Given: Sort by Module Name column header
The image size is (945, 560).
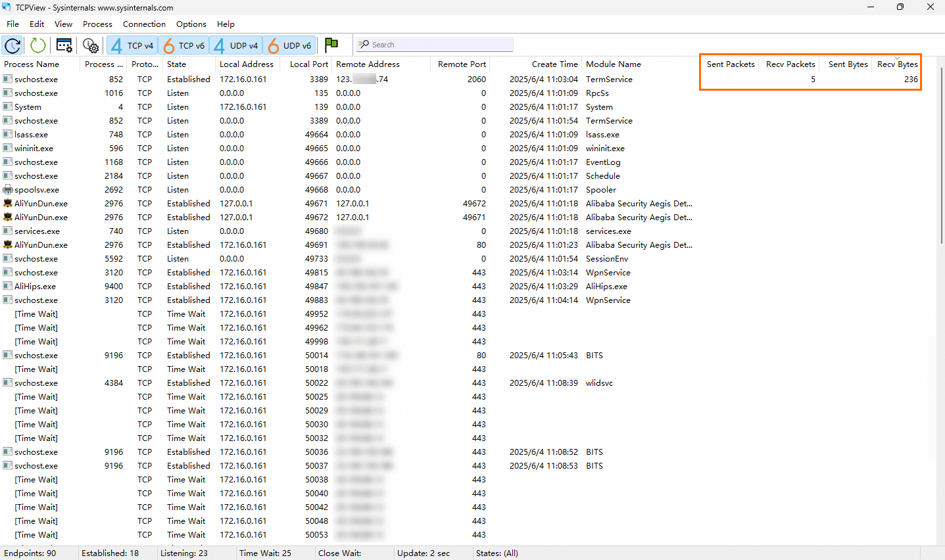Looking at the screenshot, I should pyautogui.click(x=641, y=64).
